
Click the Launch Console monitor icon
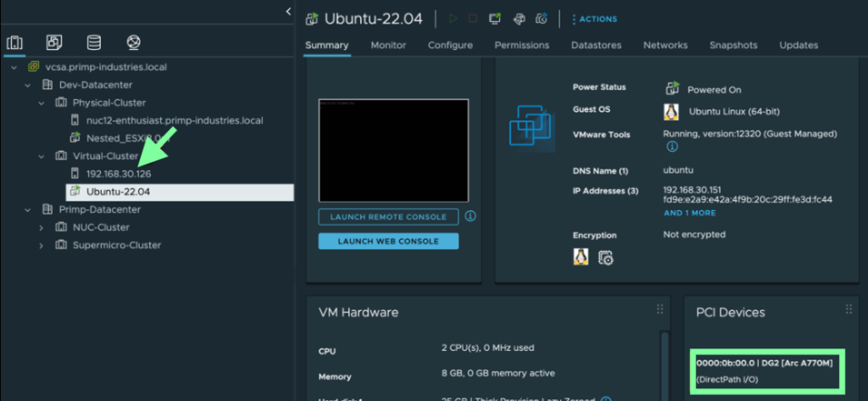coord(495,19)
